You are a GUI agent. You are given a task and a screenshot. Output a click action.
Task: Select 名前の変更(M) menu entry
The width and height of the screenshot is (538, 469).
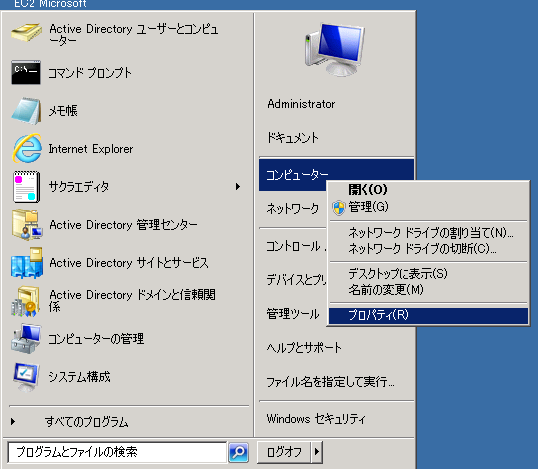click(428, 290)
